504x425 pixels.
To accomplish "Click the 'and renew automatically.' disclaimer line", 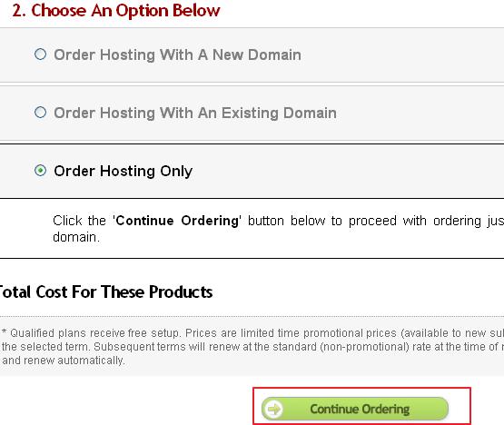I will pos(64,361).
